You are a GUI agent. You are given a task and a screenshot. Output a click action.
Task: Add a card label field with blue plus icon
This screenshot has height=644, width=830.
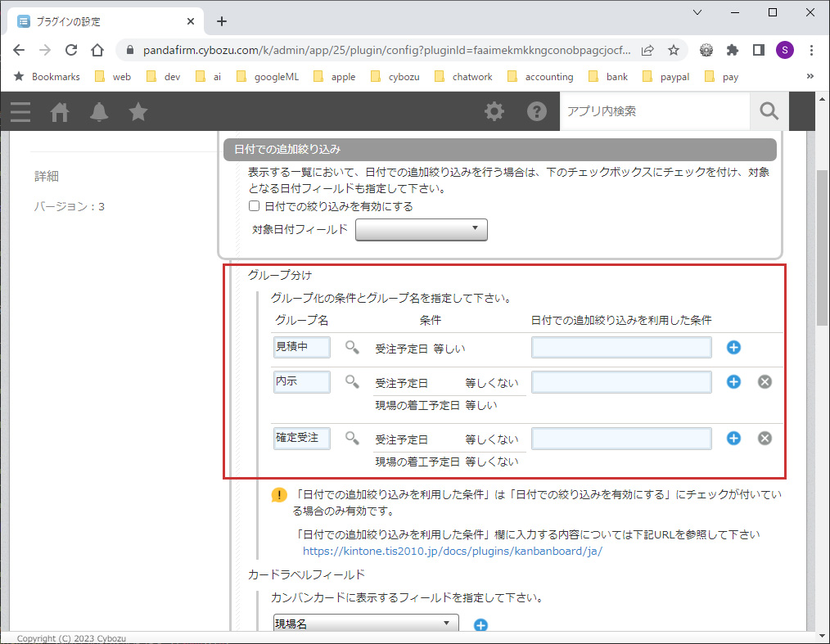click(x=480, y=624)
